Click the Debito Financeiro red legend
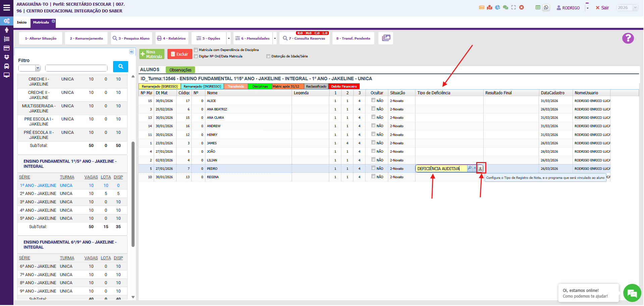644x306 pixels. [344, 87]
